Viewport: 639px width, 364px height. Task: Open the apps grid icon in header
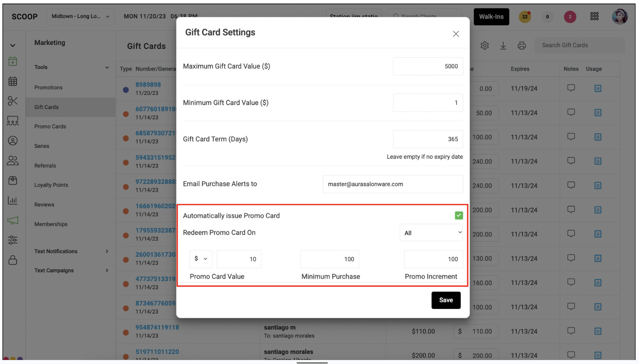click(x=594, y=16)
